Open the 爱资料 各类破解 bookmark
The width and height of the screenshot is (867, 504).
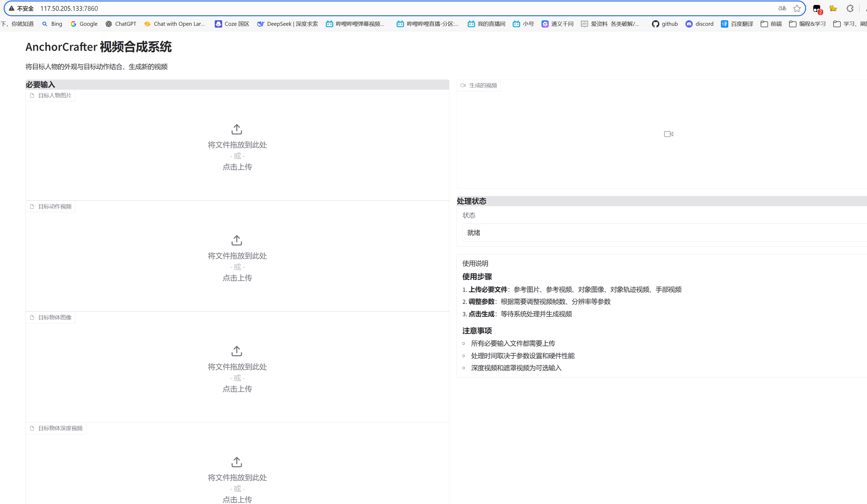click(610, 24)
